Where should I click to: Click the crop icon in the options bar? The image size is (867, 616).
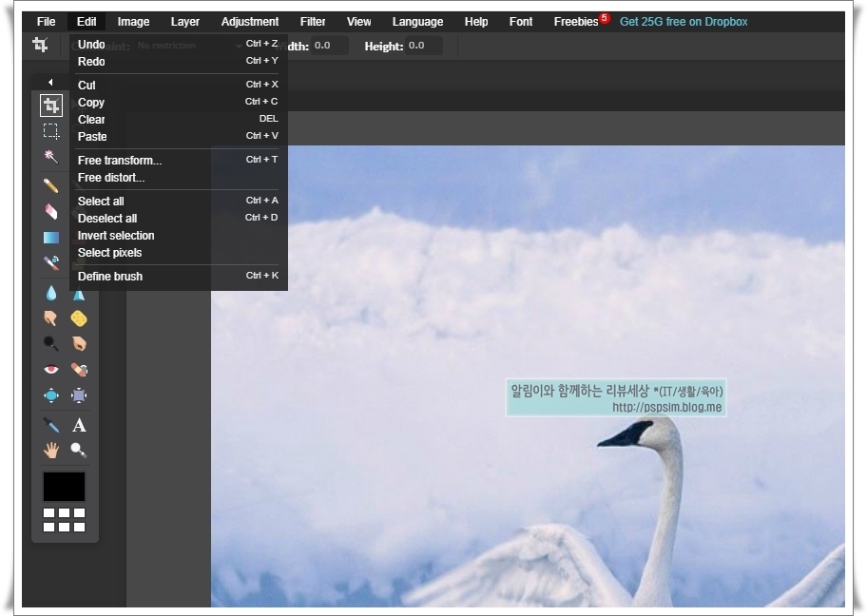[x=40, y=45]
